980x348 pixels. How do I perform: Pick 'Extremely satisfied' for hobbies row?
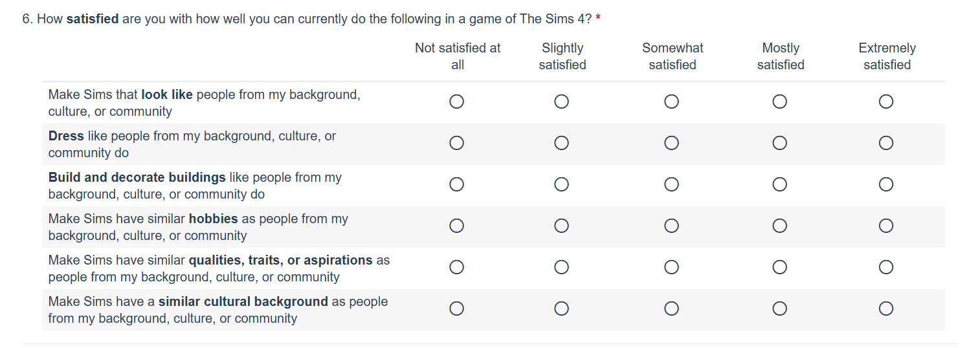(x=886, y=226)
